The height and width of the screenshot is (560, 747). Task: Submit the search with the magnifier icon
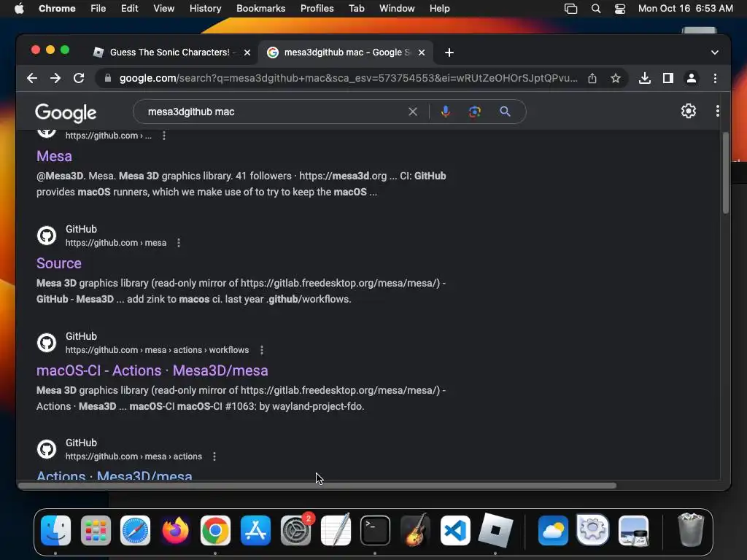505,112
